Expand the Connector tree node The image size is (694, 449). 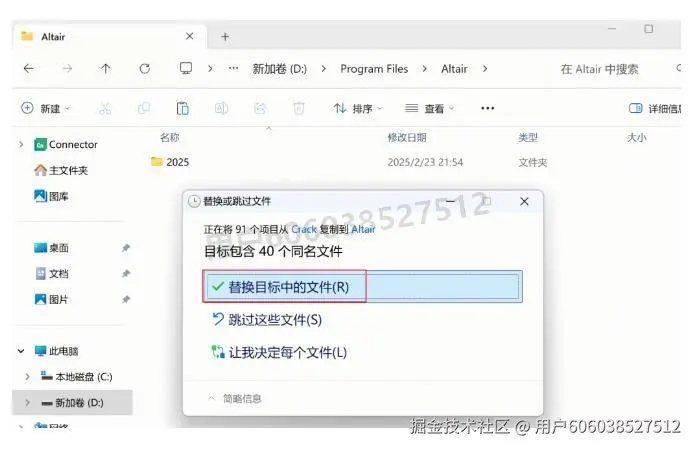pyautogui.click(x=21, y=144)
